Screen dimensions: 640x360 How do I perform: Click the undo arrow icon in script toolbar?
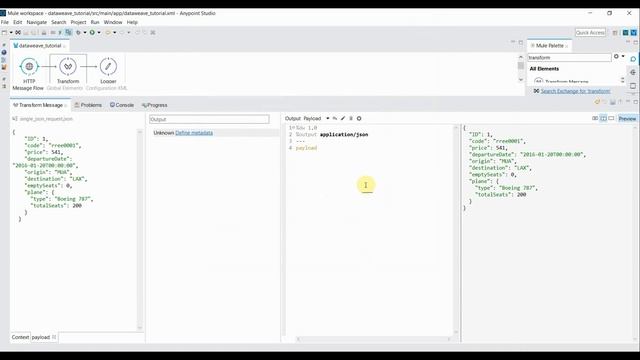coord(335,118)
